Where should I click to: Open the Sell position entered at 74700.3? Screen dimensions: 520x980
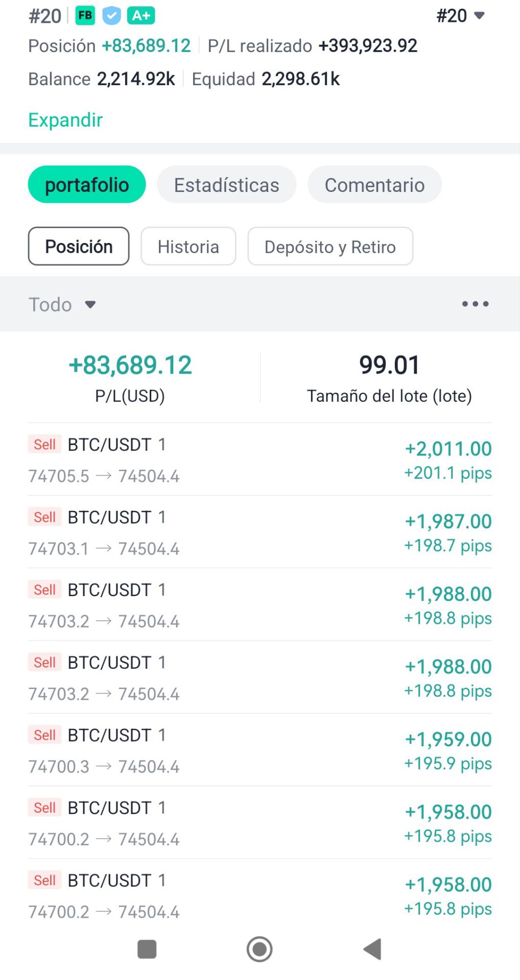pyautogui.click(x=259, y=750)
